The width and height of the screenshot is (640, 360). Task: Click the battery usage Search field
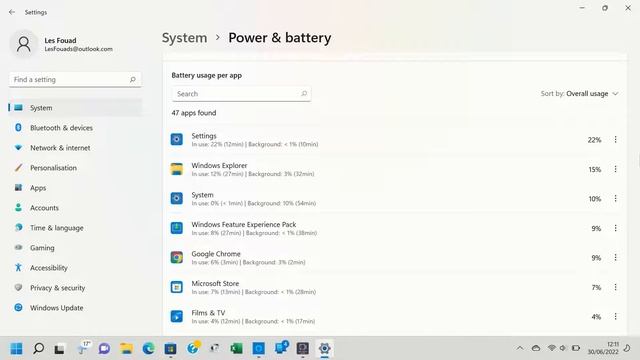(241, 93)
